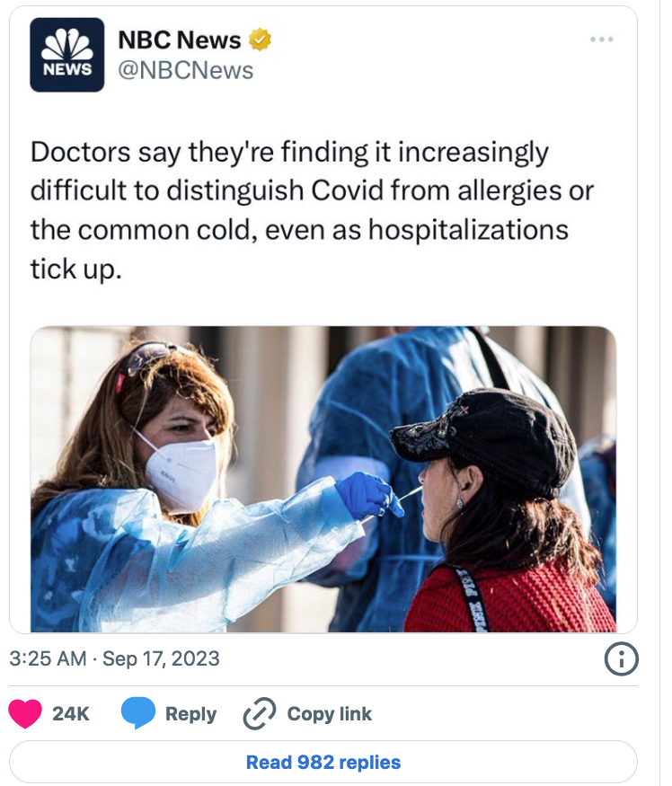The image size is (672, 786).
Task: Click the 3:25 AM Sep 17, 2023 timestamp
Action: click(114, 658)
